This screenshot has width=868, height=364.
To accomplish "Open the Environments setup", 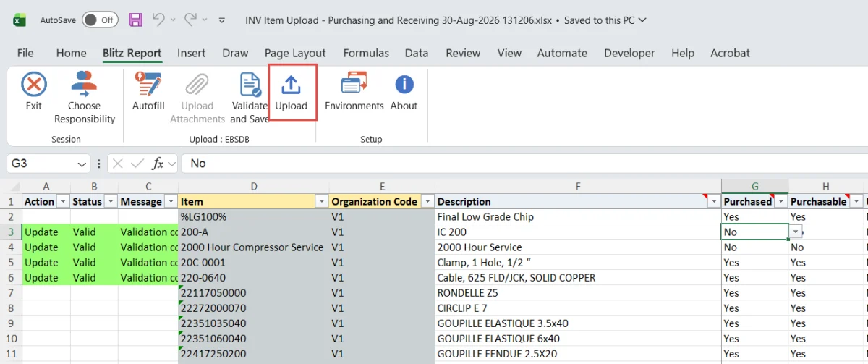I will point(354,93).
